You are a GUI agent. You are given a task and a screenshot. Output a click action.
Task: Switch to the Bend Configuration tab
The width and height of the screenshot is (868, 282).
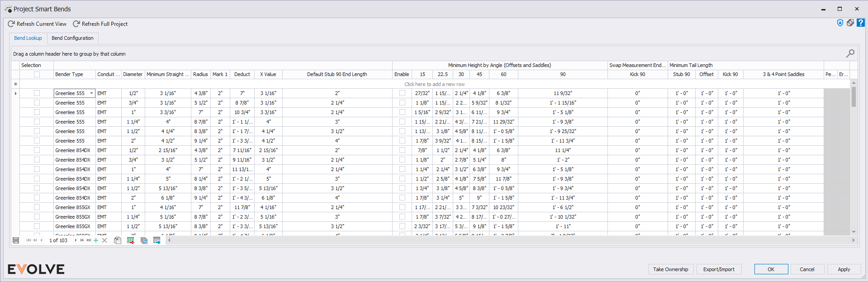pyautogui.click(x=72, y=38)
